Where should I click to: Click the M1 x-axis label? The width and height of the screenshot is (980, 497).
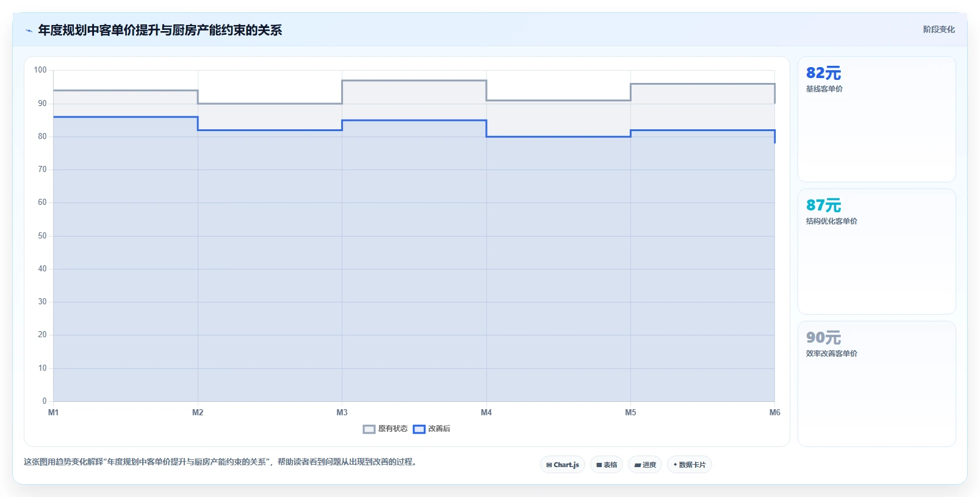pyautogui.click(x=54, y=413)
